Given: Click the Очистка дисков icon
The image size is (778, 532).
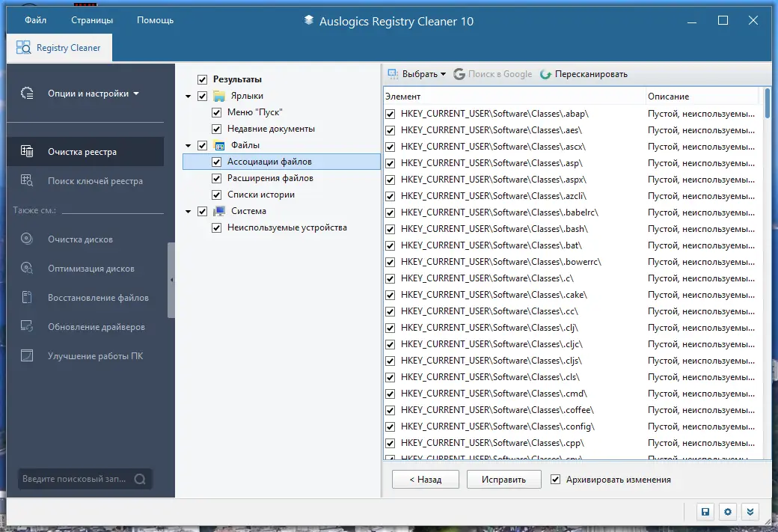Looking at the screenshot, I should click(27, 239).
